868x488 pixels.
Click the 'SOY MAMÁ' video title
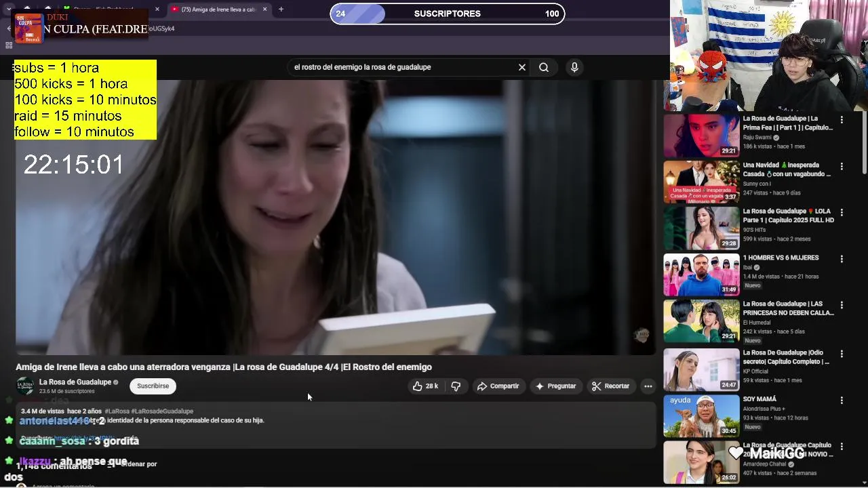(x=760, y=399)
